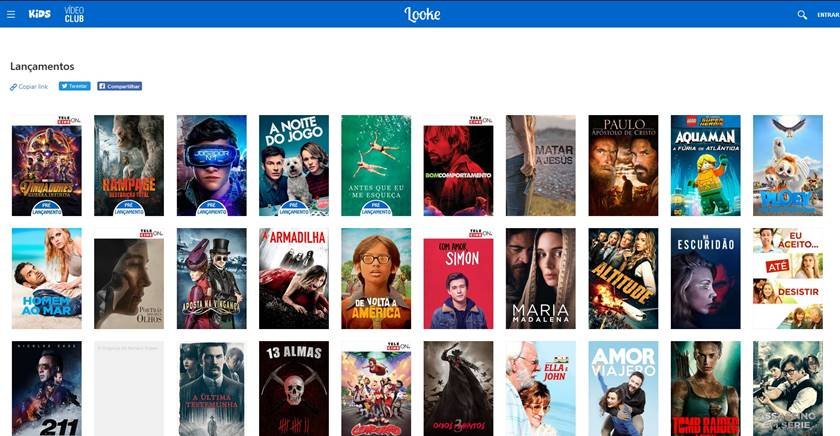This screenshot has width=840, height=436.
Task: Select Paulo Apóstolo de Cristo poster
Action: coord(623,166)
